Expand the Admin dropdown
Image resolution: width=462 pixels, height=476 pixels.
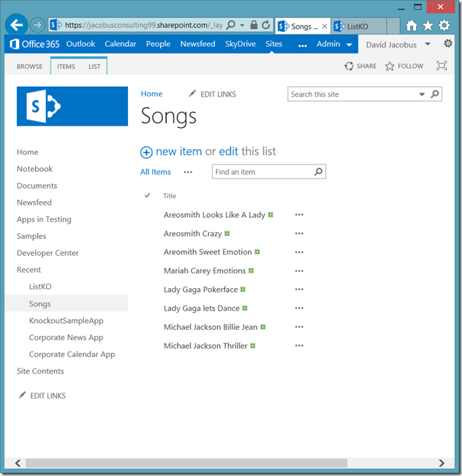click(349, 45)
